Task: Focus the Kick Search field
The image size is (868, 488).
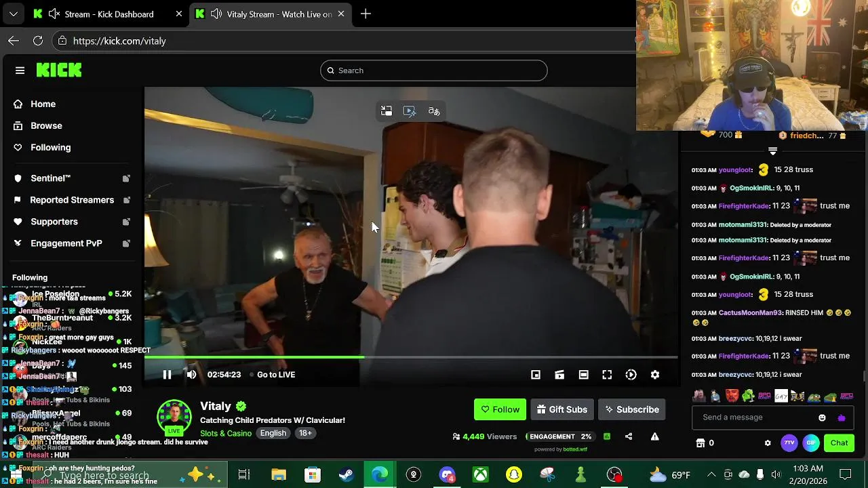Action: (434, 70)
